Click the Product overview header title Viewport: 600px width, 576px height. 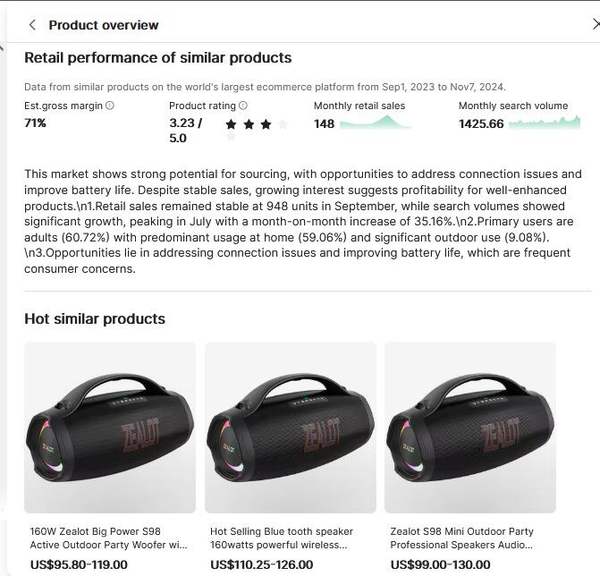tap(103, 25)
